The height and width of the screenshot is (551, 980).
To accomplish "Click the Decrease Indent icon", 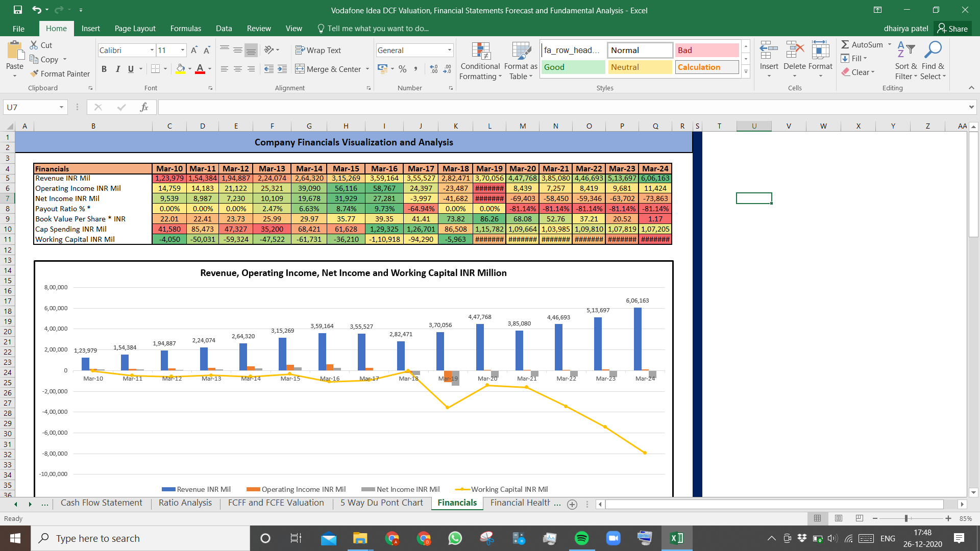I will tap(269, 69).
